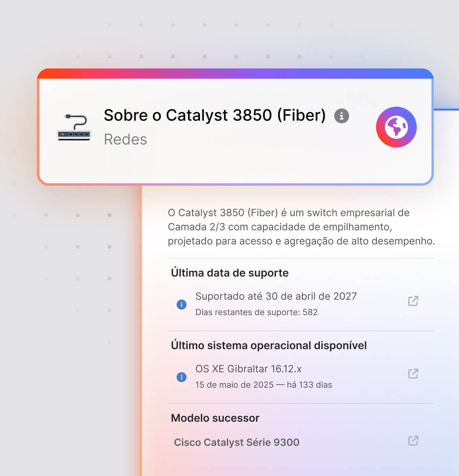Image resolution: width=459 pixels, height=476 pixels.
Task: Click blue info icon beside OS XE Gibraltar
Action: pyautogui.click(x=182, y=377)
